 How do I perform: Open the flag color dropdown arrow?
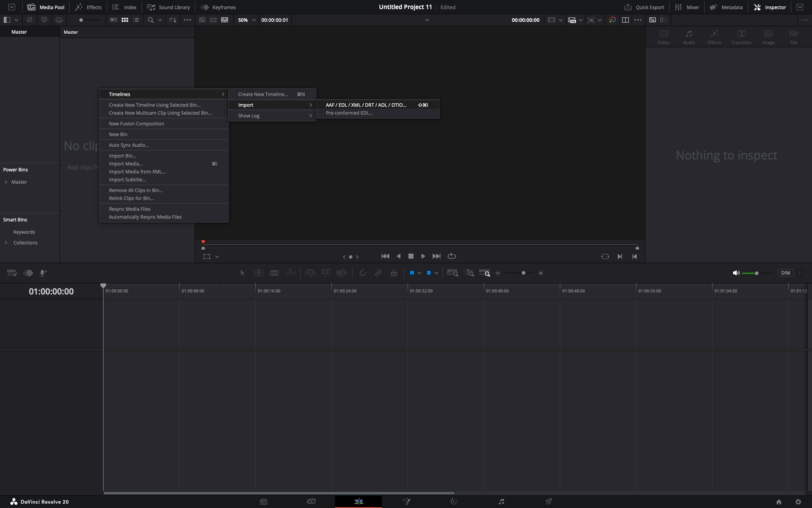click(x=419, y=273)
